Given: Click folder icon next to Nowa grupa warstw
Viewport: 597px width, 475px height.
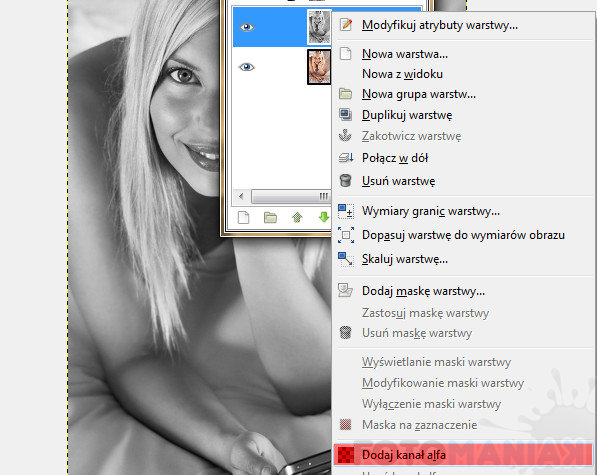Looking at the screenshot, I should point(345,94).
